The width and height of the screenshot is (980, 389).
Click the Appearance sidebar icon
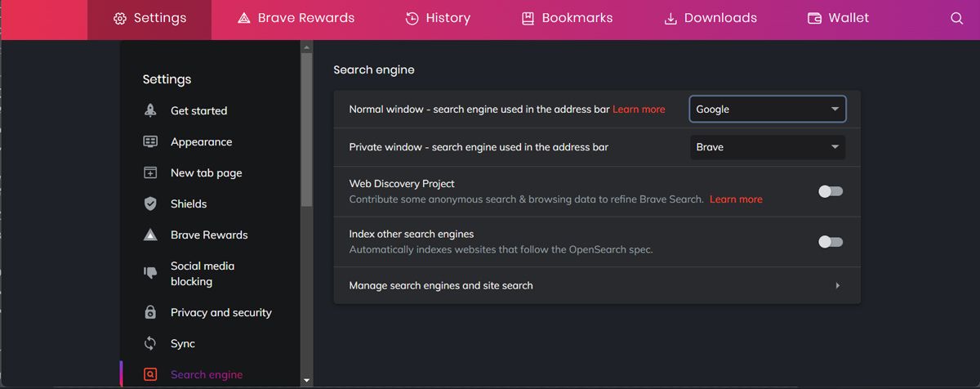point(150,141)
